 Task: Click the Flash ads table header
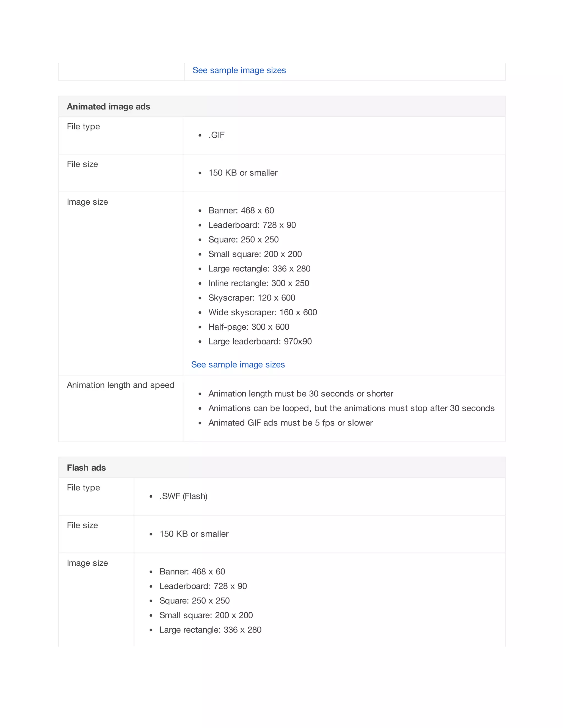coord(86,468)
